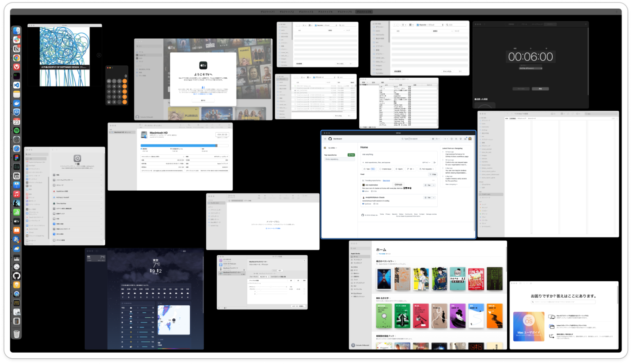Click the help button in Audio MIDI Setup

point(304,260)
